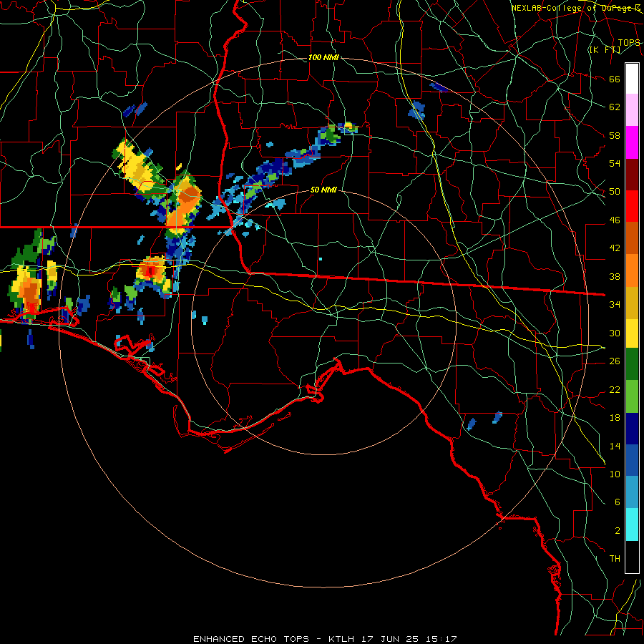
Task: Click the TOPS legend title
Action: pyautogui.click(x=629, y=42)
